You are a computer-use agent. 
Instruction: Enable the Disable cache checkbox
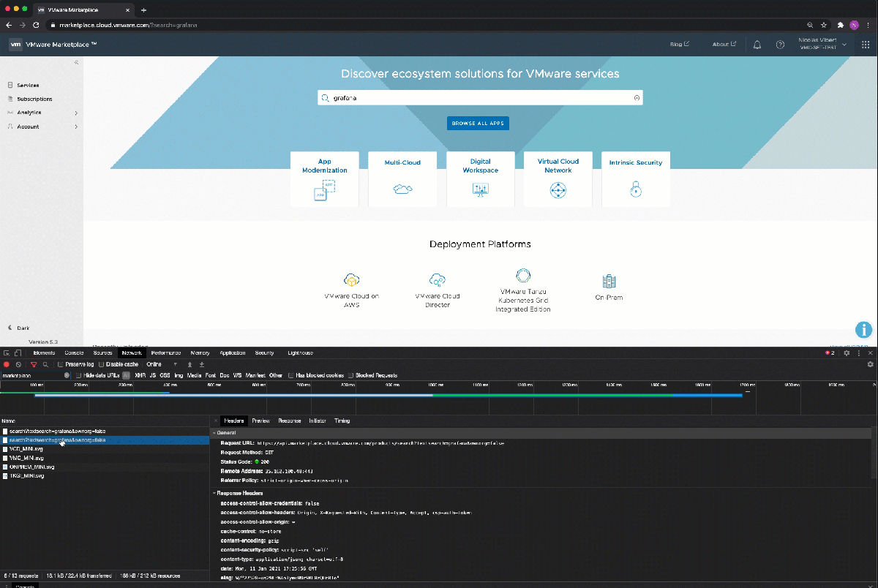click(x=102, y=364)
